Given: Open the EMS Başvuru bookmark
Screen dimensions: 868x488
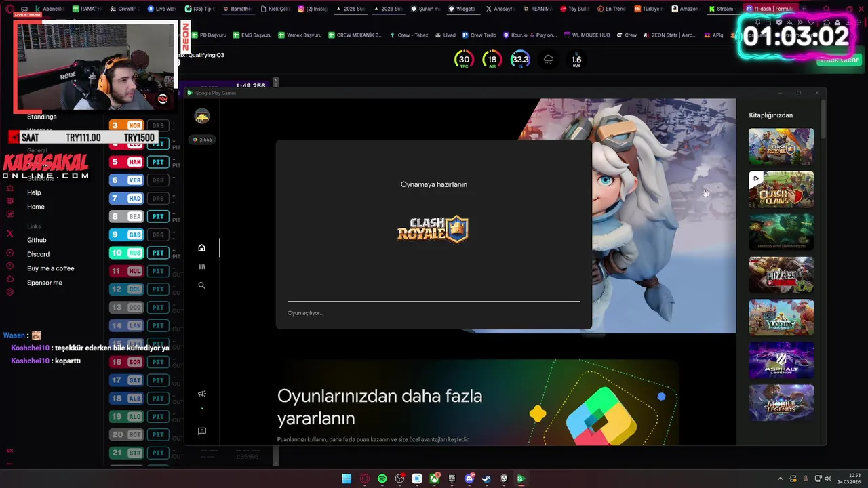Looking at the screenshot, I should coord(252,35).
